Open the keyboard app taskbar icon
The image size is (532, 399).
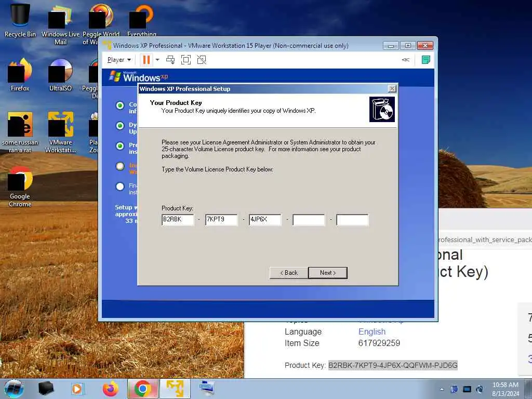point(207,389)
